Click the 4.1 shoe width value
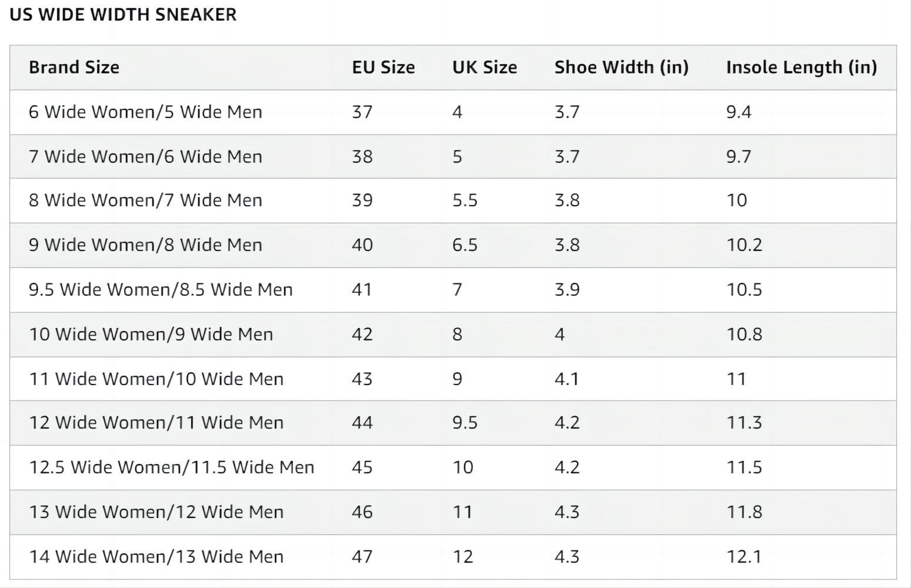Screen dimensions: 911x588 point(566,379)
